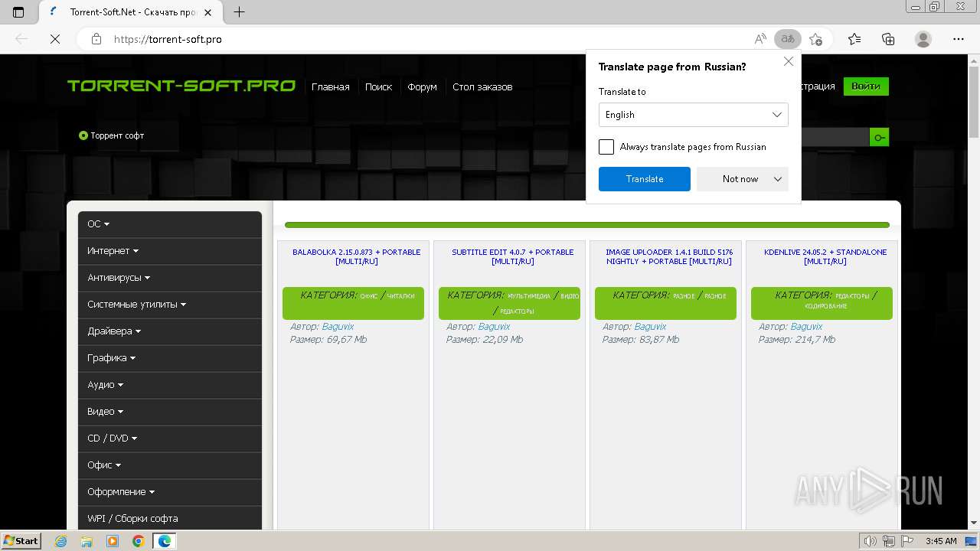Open File Explorer from taskbar
This screenshot has height=551, width=980.
(87, 541)
